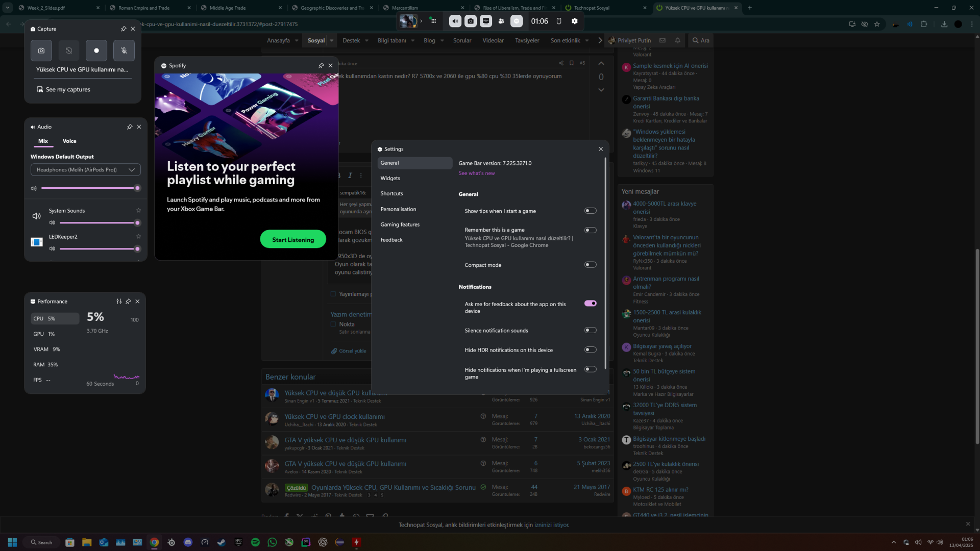The width and height of the screenshot is (980, 551).
Task: Open See what's new link
Action: coord(476,173)
